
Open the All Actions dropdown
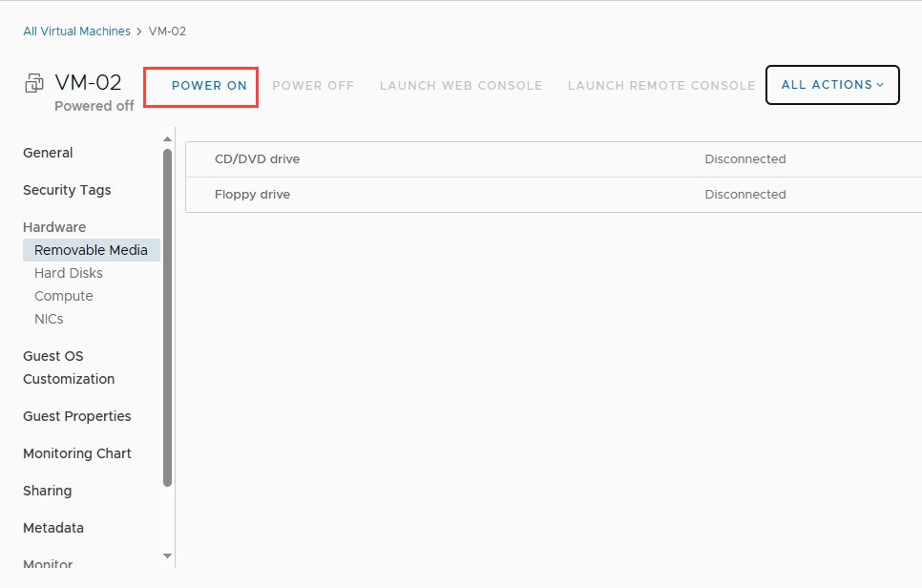click(x=832, y=85)
